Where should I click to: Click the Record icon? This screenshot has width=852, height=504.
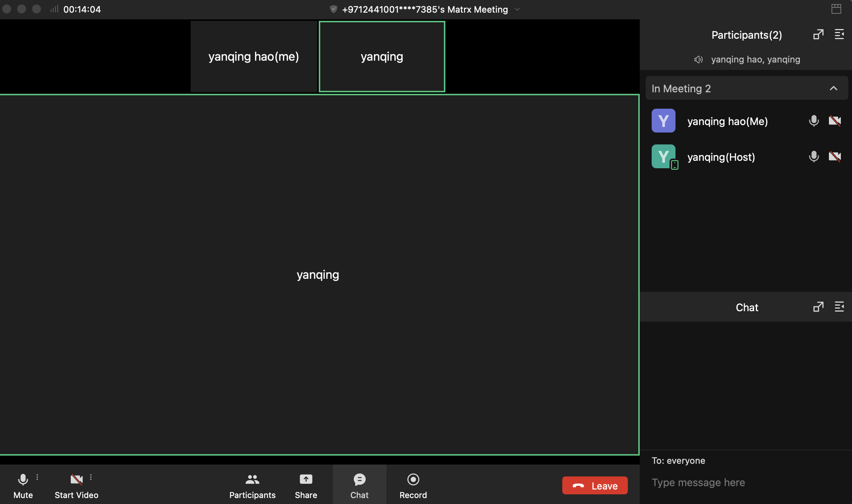pos(413,479)
